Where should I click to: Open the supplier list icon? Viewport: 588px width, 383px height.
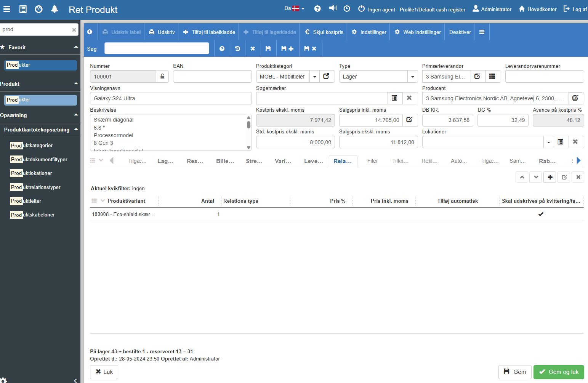492,77
